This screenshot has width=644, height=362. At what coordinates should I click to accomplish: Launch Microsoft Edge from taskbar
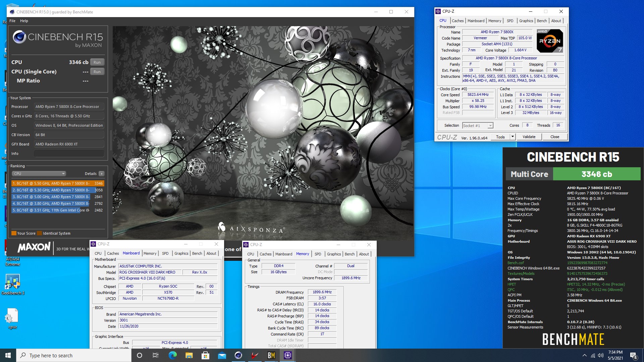(172, 355)
